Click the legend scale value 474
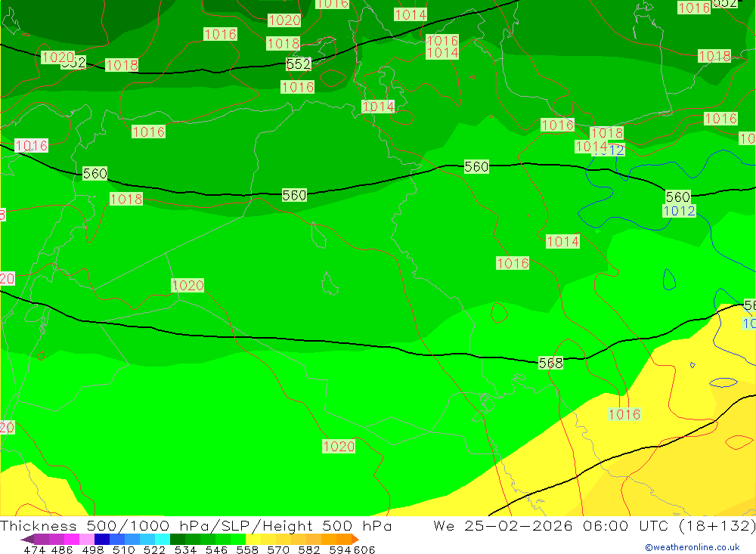 pyautogui.click(x=34, y=549)
